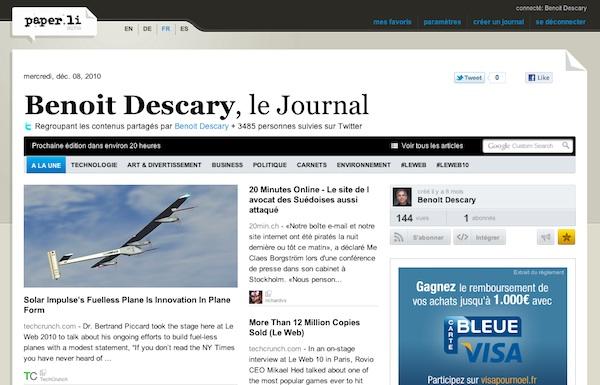Click the contributor avatar under 20 Minutes article

255,297
